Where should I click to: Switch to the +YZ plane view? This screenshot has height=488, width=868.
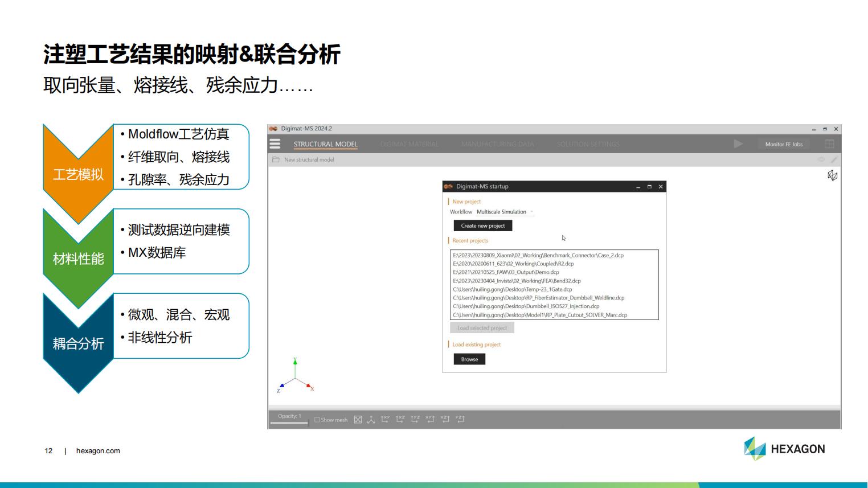[415, 419]
